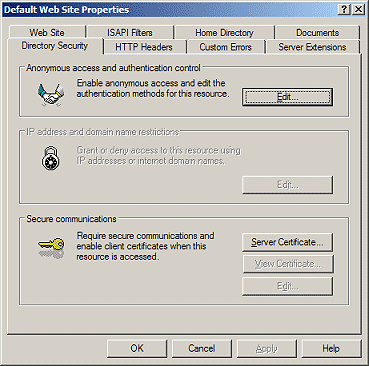
Task: Click the padlock icon for IP restrictions
Action: [51, 158]
